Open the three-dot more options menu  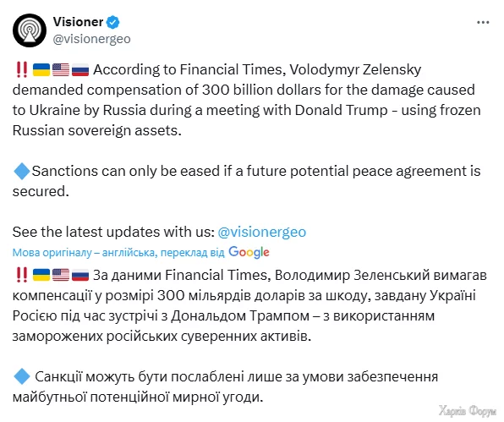tap(483, 22)
